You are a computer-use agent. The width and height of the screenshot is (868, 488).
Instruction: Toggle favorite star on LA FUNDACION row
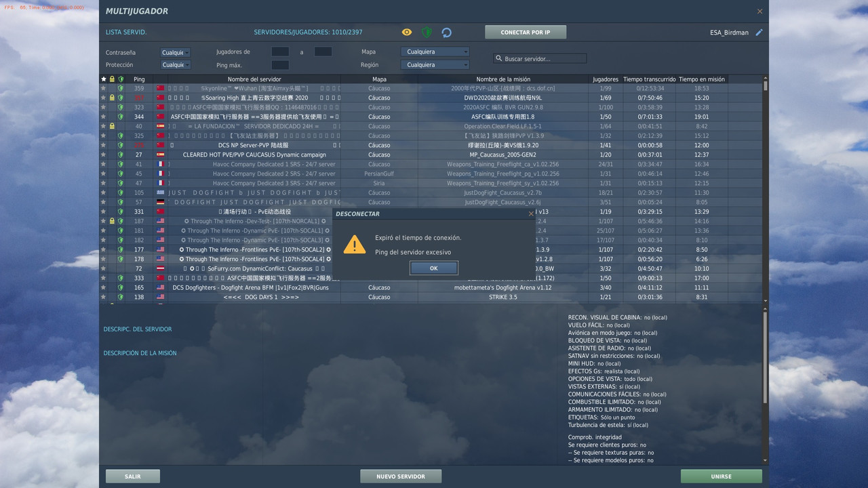(104, 126)
